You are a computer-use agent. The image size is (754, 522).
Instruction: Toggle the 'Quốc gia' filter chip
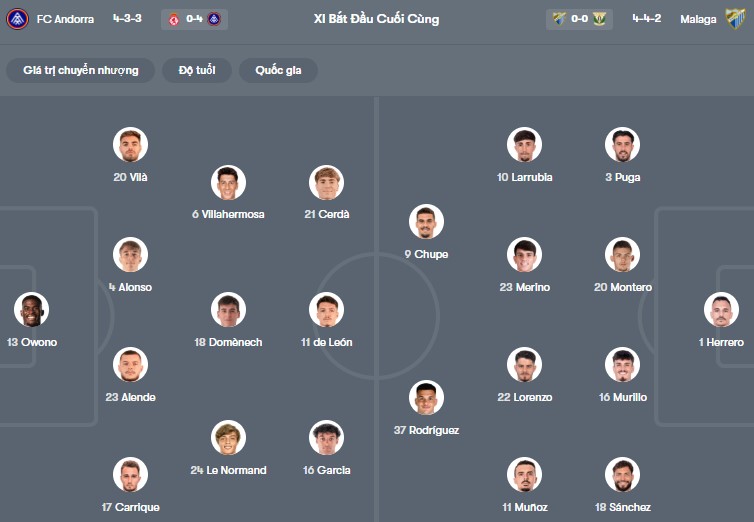click(x=278, y=70)
